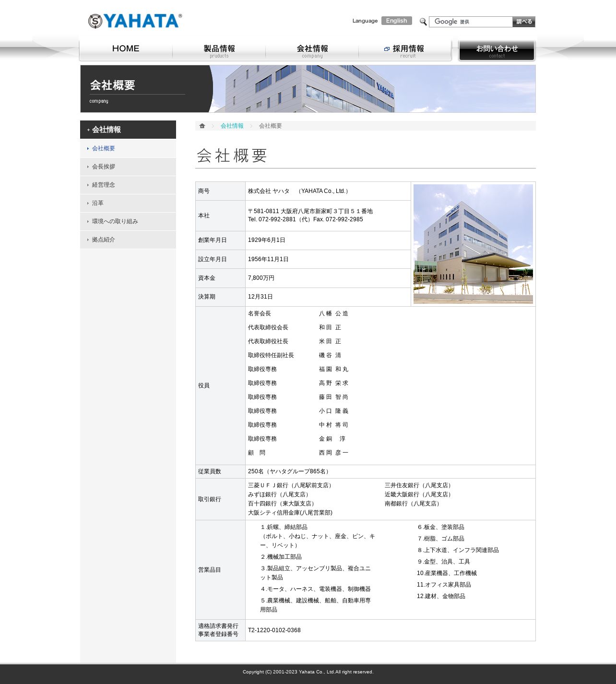Open the HOME navigation tab
Image resolution: width=616 pixels, height=684 pixels.
pyautogui.click(x=126, y=50)
